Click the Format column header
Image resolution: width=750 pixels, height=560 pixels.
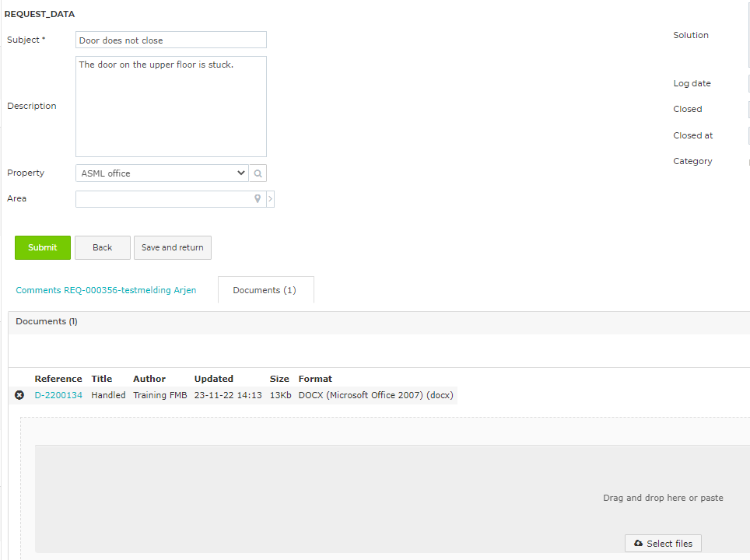[315, 379]
